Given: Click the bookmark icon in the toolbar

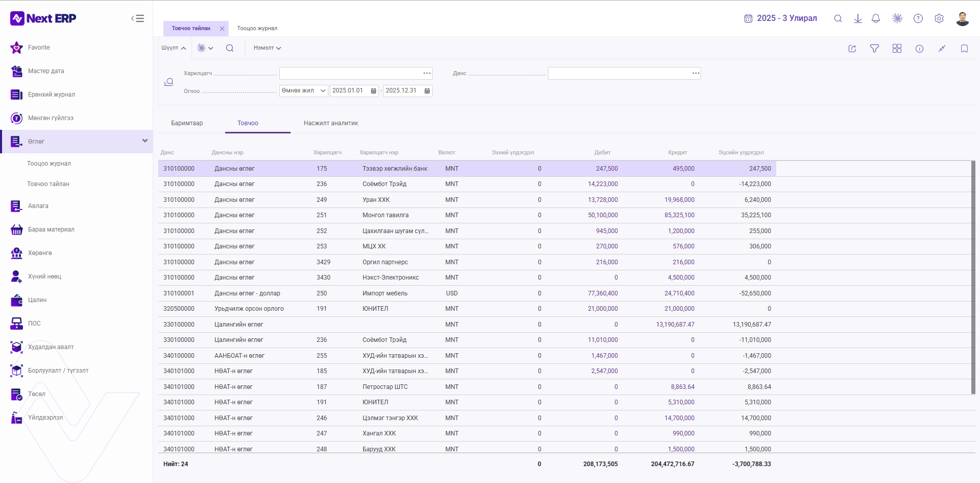Looking at the screenshot, I should (x=964, y=49).
